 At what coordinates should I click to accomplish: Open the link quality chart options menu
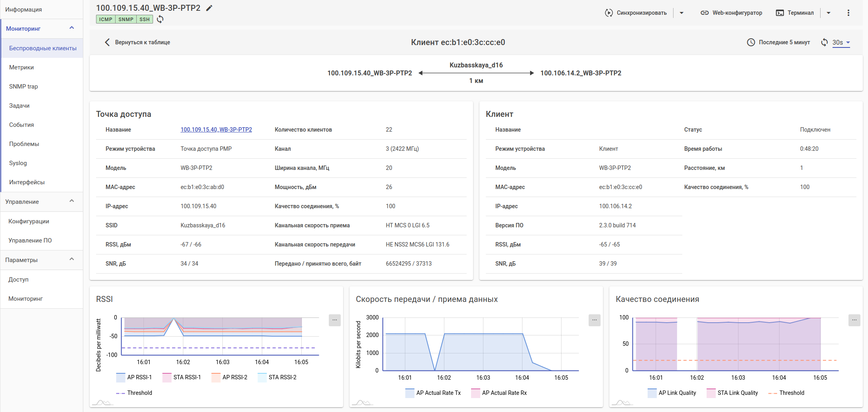854,320
